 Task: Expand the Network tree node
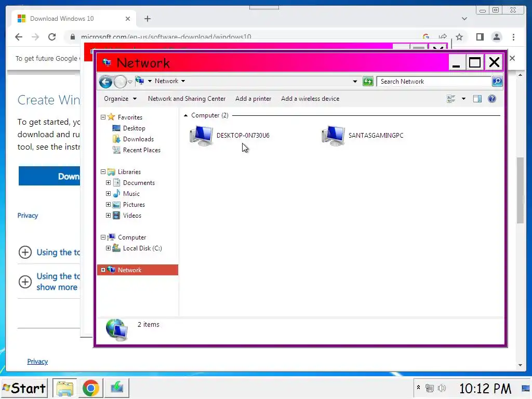tap(103, 270)
